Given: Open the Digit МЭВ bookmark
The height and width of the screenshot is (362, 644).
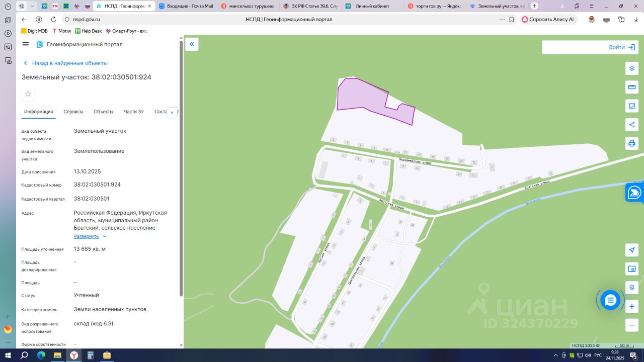Looking at the screenshot, I should coord(34,31).
